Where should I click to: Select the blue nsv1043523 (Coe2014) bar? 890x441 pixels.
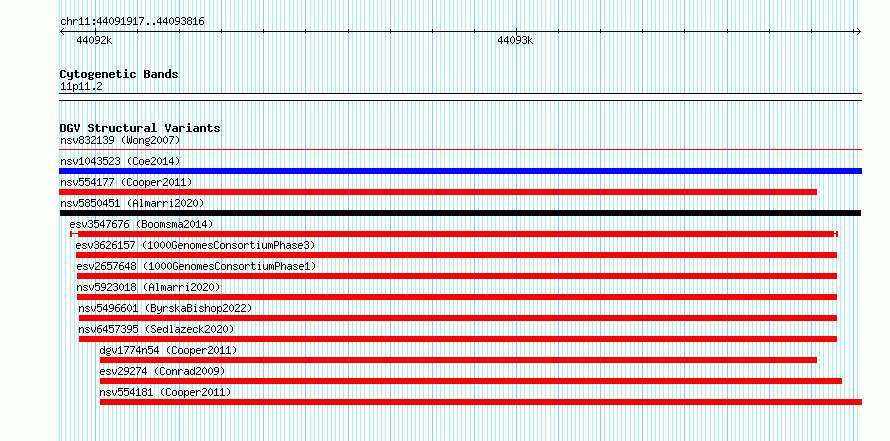click(460, 171)
